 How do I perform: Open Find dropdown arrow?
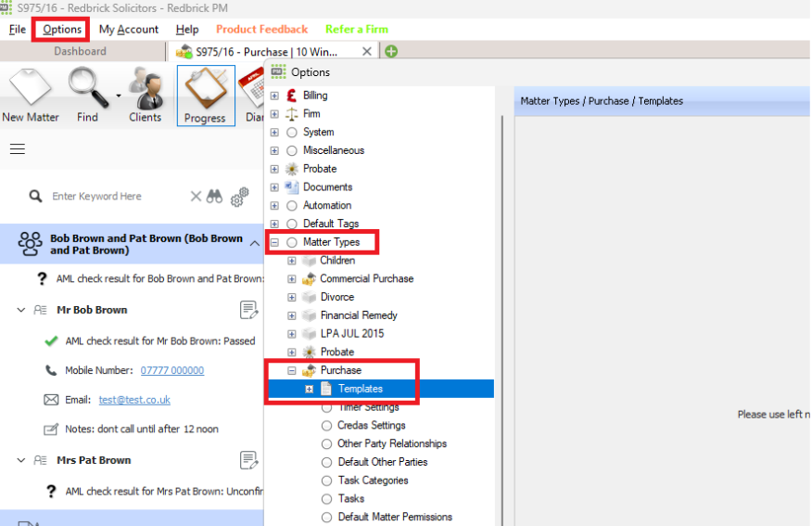click(119, 96)
